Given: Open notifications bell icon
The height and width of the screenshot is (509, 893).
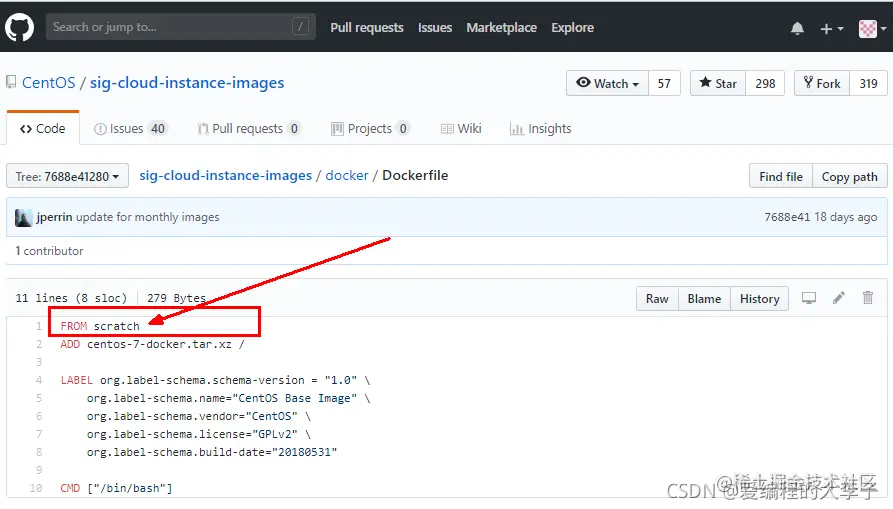Looking at the screenshot, I should pyautogui.click(x=797, y=28).
